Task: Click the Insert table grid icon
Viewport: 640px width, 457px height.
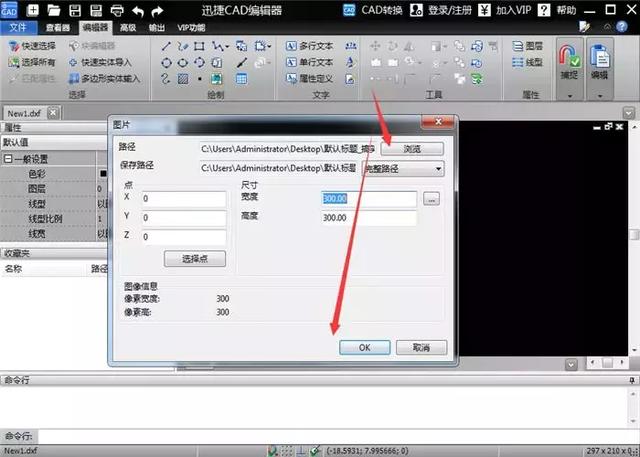Action: tap(241, 79)
